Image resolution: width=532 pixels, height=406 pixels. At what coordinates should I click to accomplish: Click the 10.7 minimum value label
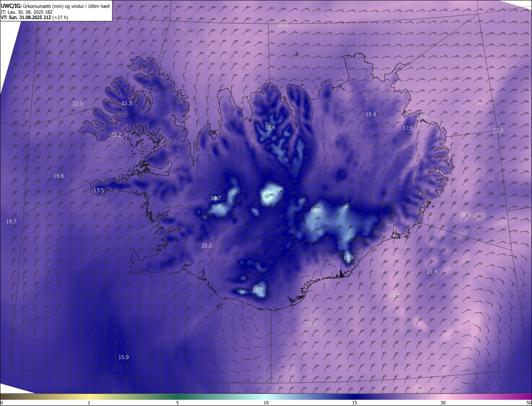click(216, 198)
